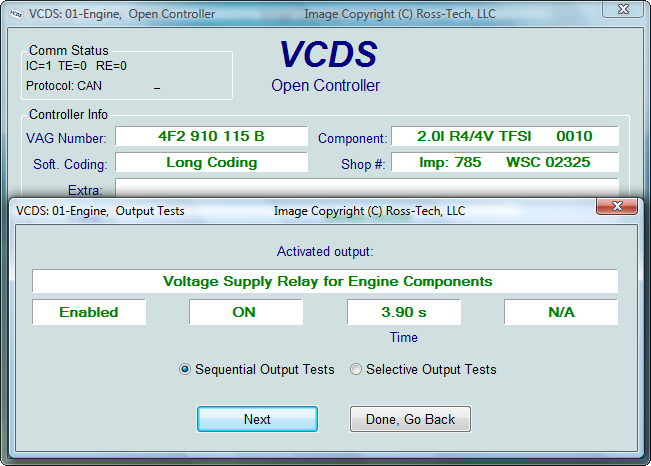Click the Component: label
The height and width of the screenshot is (466, 651).
click(x=352, y=138)
